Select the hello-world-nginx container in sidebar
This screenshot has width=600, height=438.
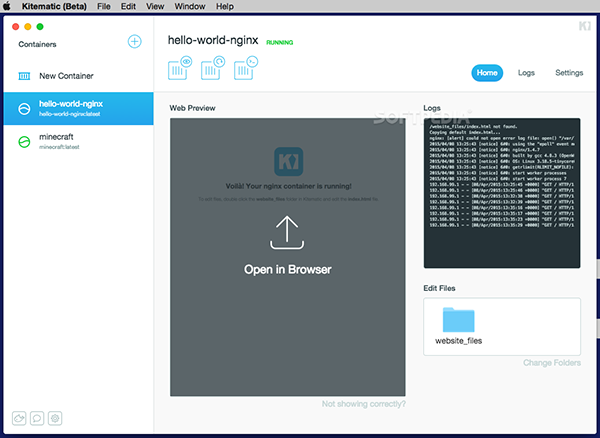(77, 107)
